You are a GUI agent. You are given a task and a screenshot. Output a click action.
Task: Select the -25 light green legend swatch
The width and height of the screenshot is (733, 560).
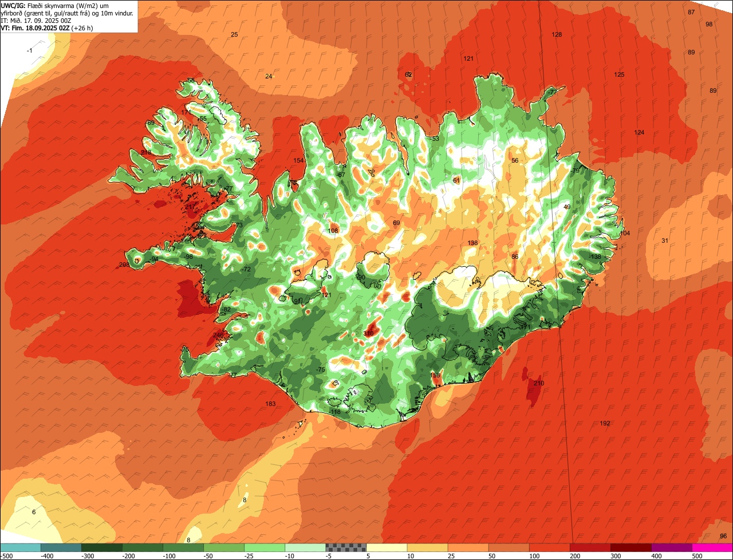(x=265, y=547)
